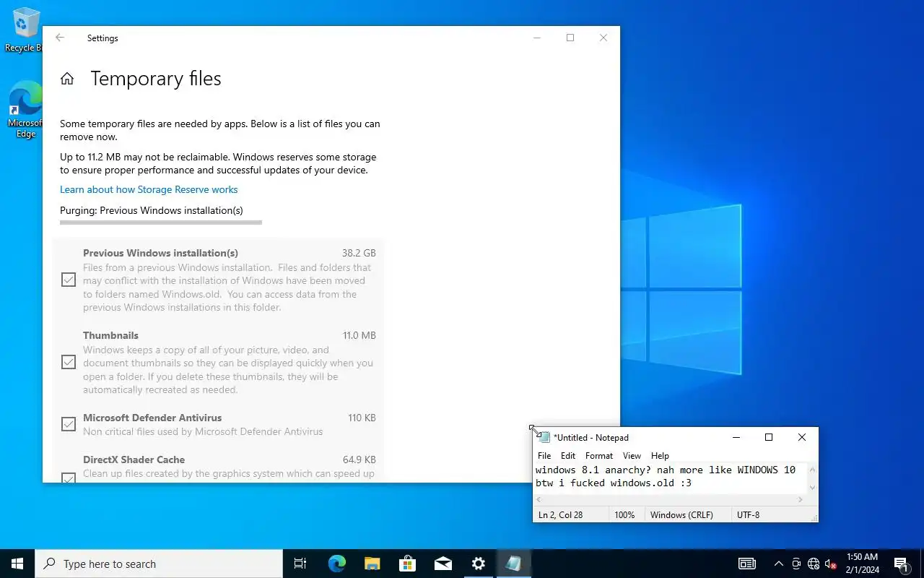Image resolution: width=924 pixels, height=578 pixels.
Task: Toggle the Thumbnails checkbox
Action: coord(69,362)
